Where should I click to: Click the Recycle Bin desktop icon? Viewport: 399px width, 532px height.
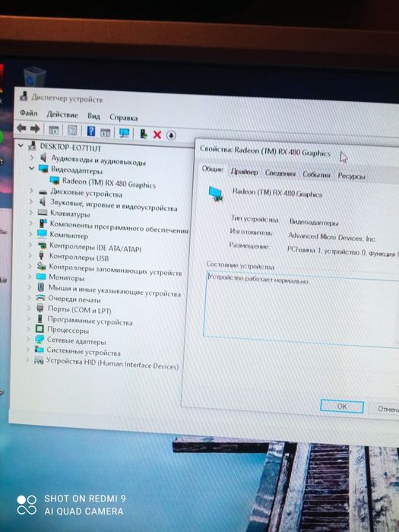tap(35, 77)
